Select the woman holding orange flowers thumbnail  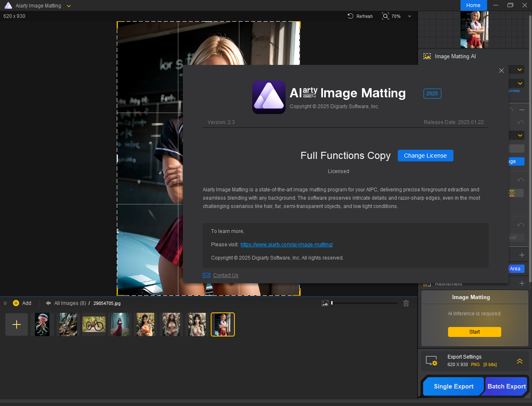pyautogui.click(x=145, y=324)
